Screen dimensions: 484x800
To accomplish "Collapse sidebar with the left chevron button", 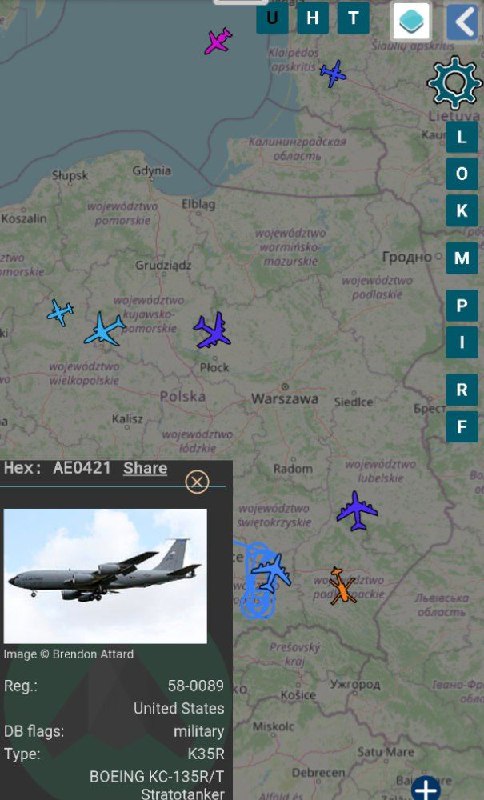I will (463, 21).
